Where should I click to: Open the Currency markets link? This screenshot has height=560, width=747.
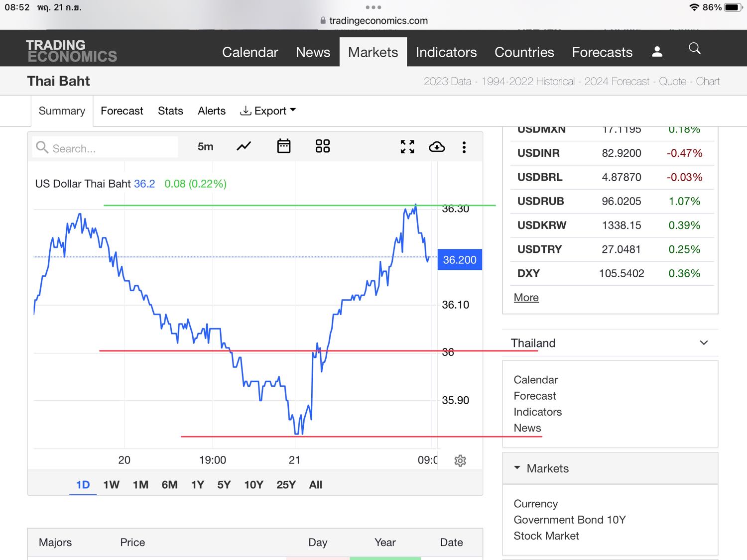point(536,504)
